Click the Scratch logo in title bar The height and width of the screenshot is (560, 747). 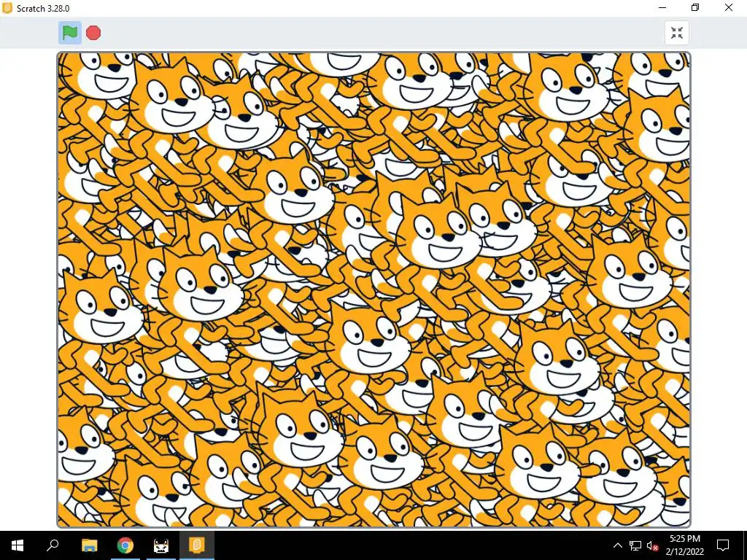coord(7,8)
